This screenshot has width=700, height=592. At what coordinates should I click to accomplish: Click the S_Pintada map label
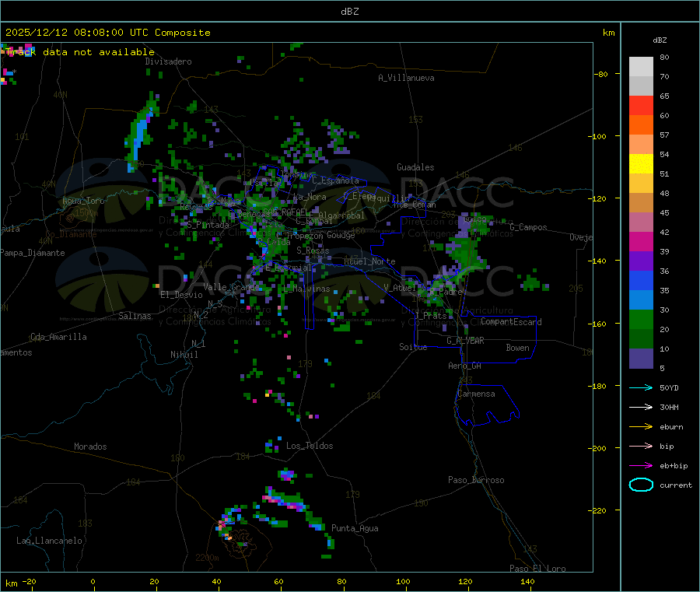click(208, 225)
